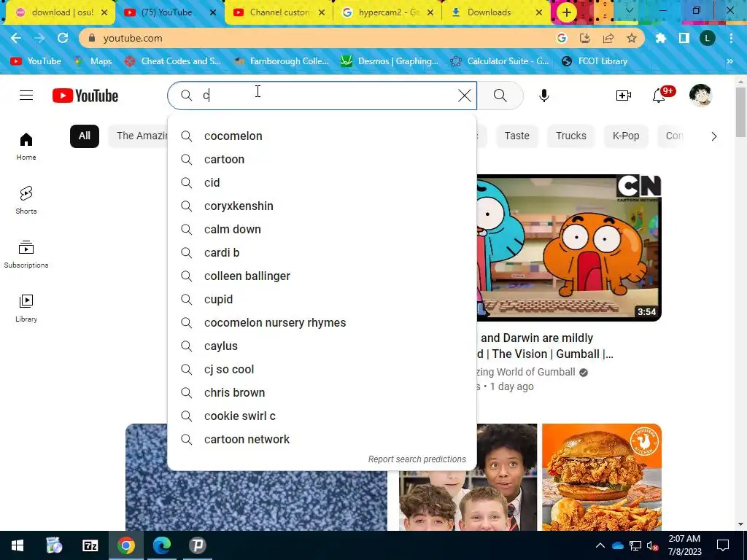Click the muted volume tray icon

pyautogui.click(x=653, y=545)
